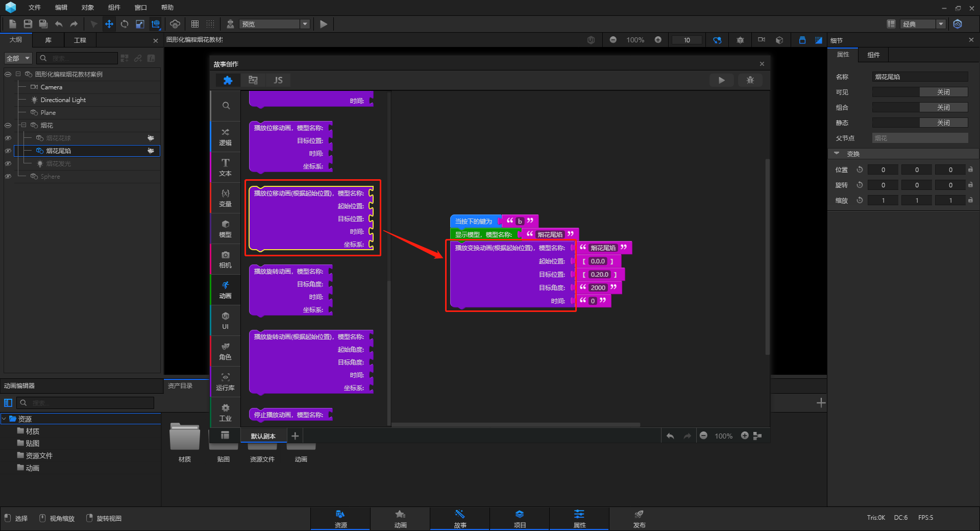Collapse the 变换 section
This screenshot has width=980, height=531.
837,154
